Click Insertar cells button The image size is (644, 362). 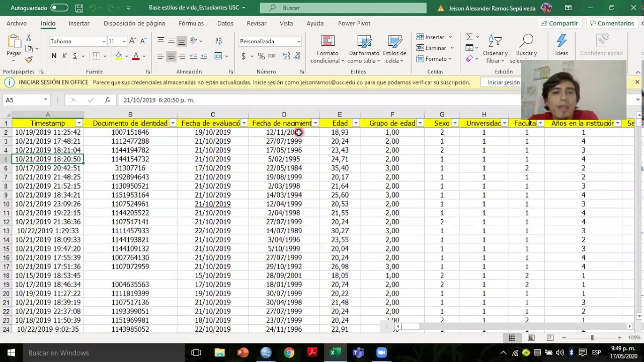point(431,37)
